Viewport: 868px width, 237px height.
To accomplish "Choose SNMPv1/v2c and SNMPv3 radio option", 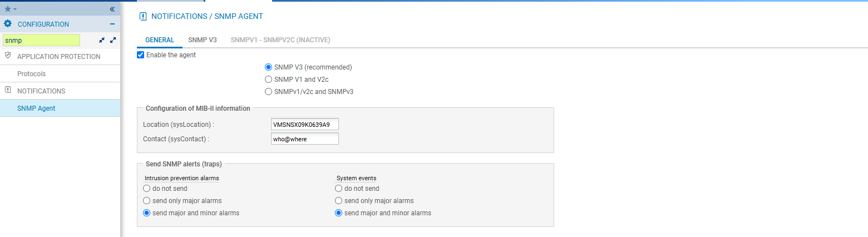I will point(268,92).
